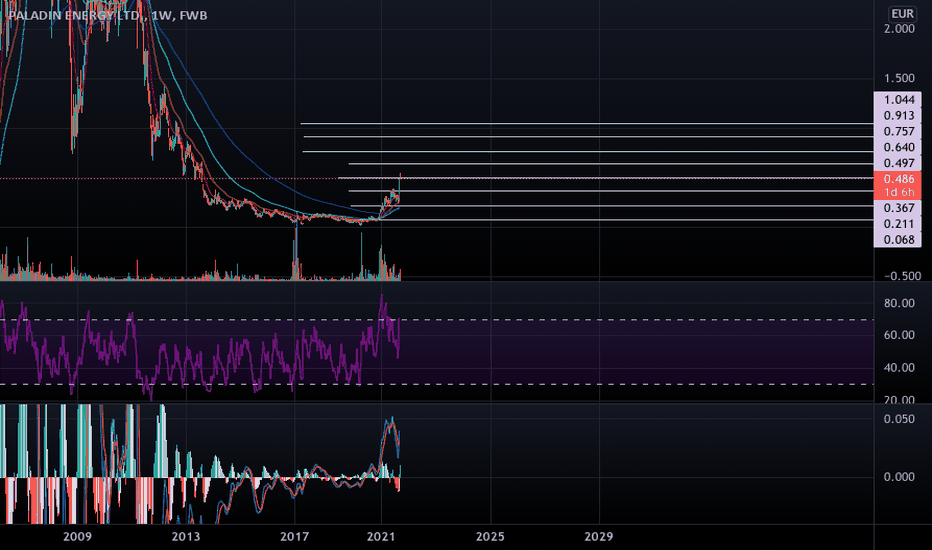This screenshot has height=550, width=932.
Task: Click the 2021 time axis label
Action: click(381, 537)
